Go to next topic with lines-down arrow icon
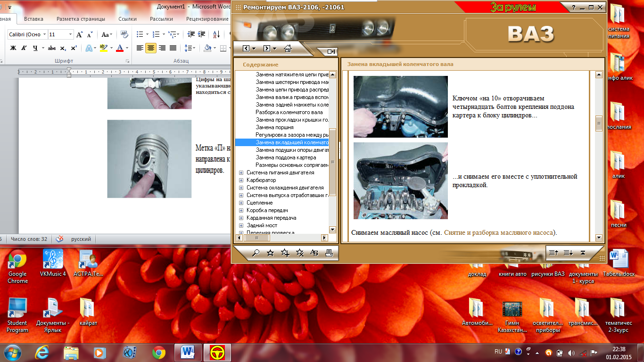The image size is (644, 362). pyautogui.click(x=568, y=253)
